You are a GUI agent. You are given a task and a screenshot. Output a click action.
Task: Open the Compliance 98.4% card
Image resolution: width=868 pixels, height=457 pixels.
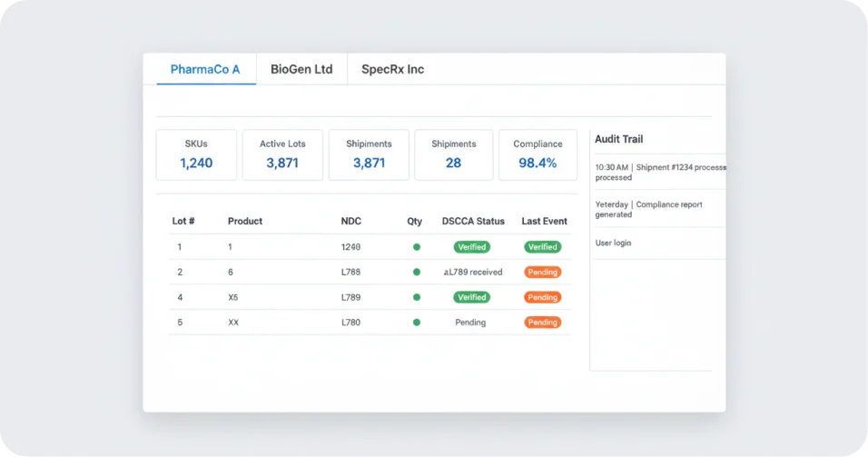point(538,154)
